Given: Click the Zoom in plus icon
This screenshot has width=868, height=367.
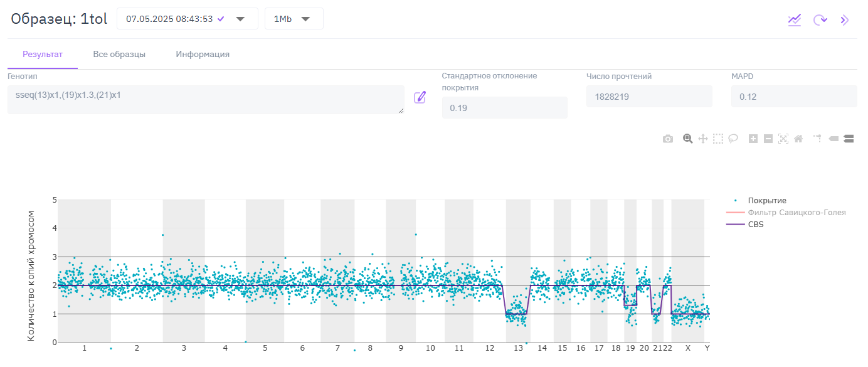Looking at the screenshot, I should click(753, 139).
